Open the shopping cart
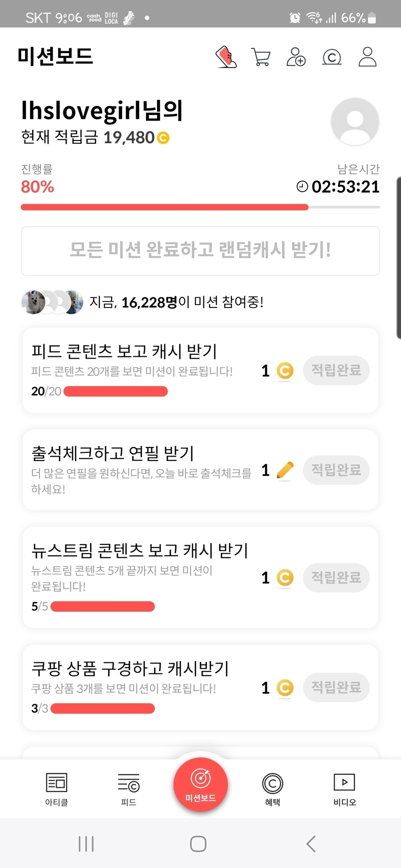This screenshot has height=868, width=401. 261,57
